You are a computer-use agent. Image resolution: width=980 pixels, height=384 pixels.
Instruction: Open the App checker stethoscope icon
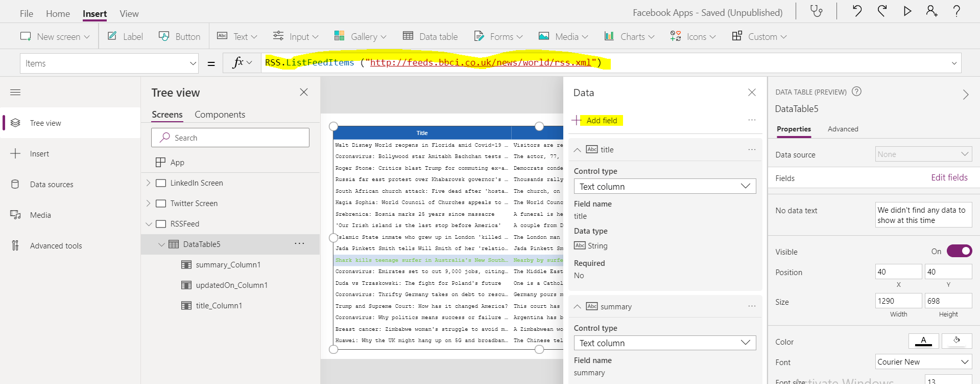pyautogui.click(x=816, y=11)
